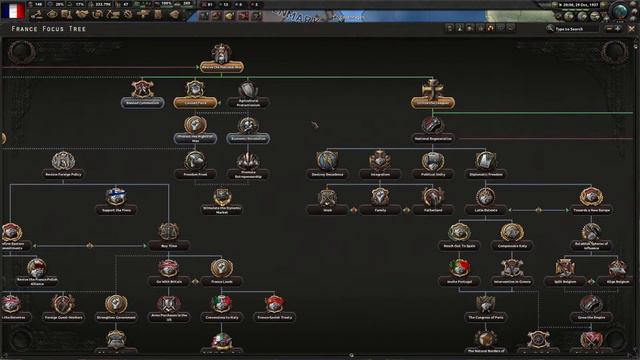Open the French flag country view
Image resolution: width=640 pixels, height=360 pixels.
point(13,10)
